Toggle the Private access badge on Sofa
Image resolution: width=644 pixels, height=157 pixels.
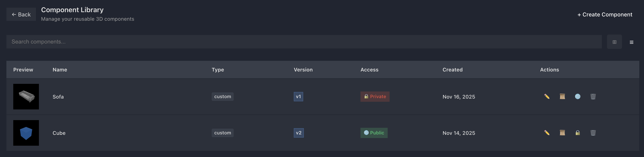pyautogui.click(x=375, y=97)
